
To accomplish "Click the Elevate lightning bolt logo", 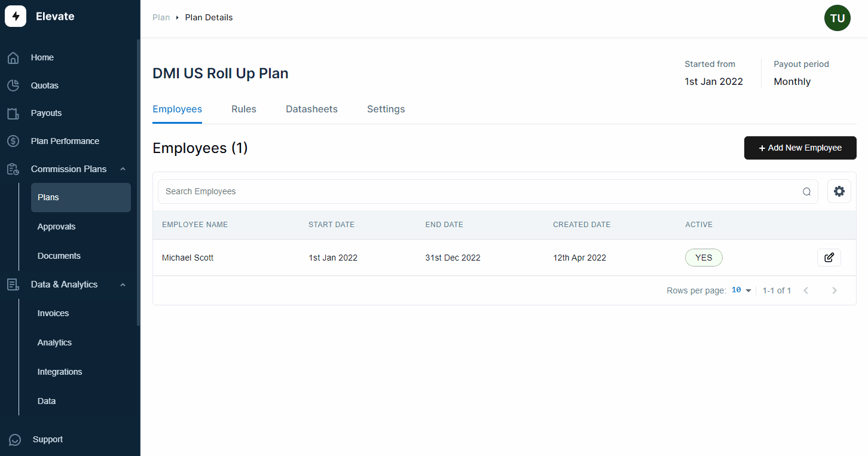I will point(16,16).
